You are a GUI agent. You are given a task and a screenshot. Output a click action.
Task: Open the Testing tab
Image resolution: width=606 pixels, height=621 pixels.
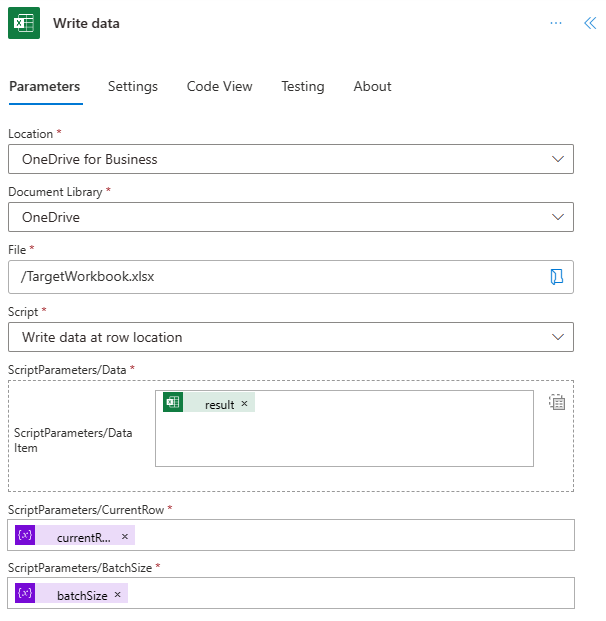[x=302, y=86]
